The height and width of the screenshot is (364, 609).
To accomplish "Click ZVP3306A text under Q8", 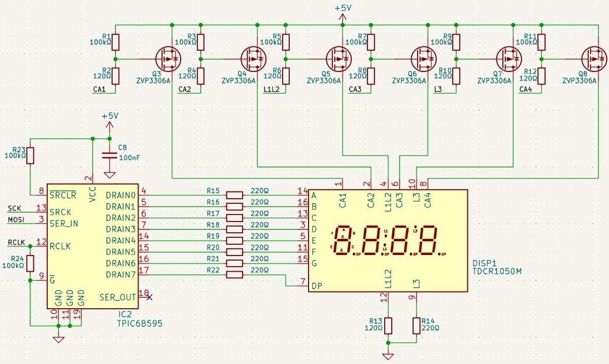I will click(579, 80).
